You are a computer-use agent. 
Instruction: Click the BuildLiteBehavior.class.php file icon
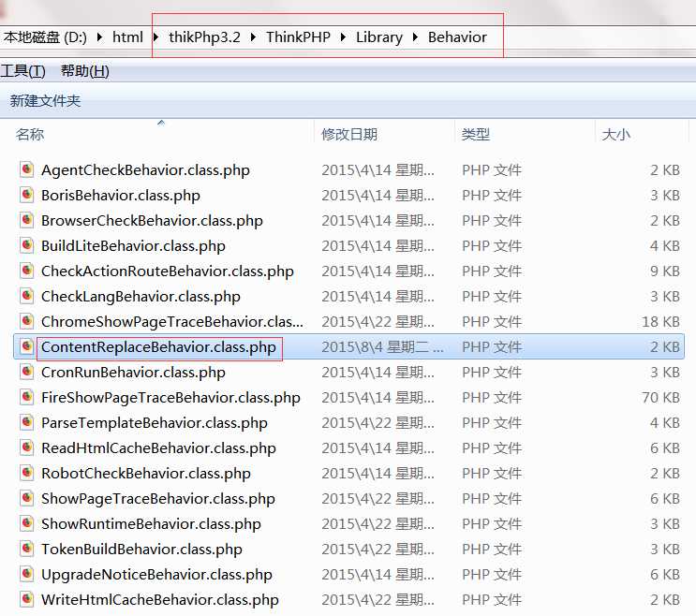point(26,244)
